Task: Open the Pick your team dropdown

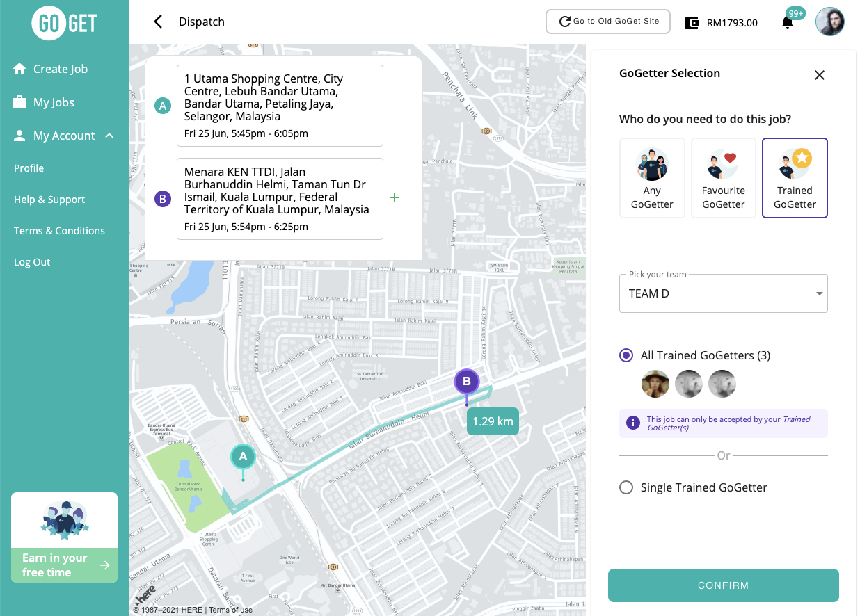Action: click(x=724, y=293)
